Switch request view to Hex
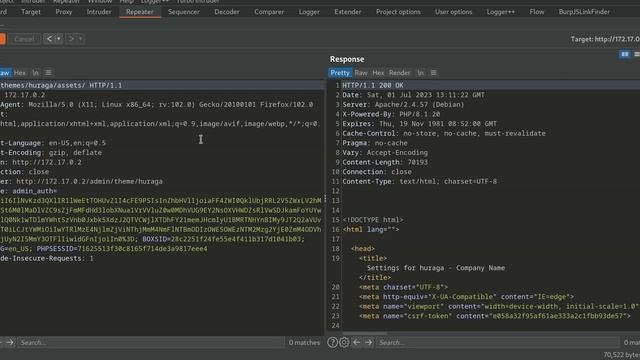The image size is (640, 360). point(20,73)
